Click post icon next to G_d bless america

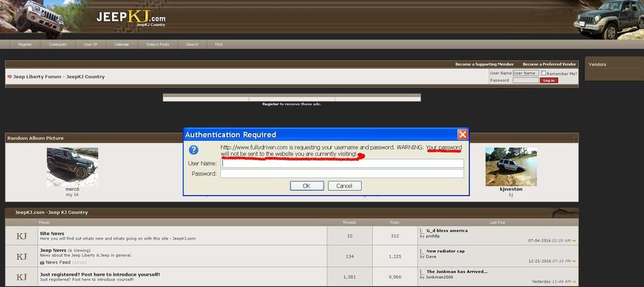422,231
